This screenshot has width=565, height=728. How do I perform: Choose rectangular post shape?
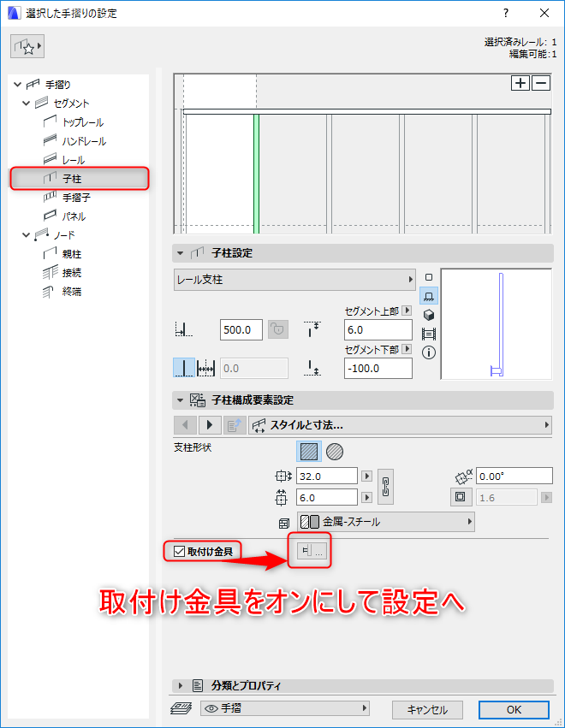[x=309, y=452]
